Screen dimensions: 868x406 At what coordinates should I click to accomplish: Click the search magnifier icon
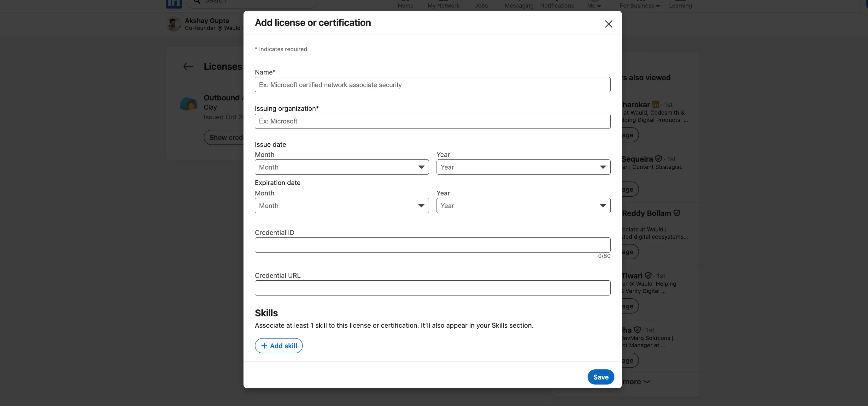coord(197,1)
